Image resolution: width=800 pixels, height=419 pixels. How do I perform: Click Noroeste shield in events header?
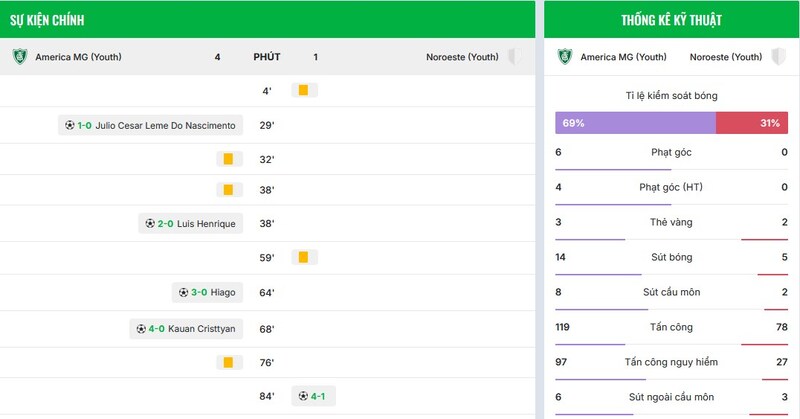tap(515, 57)
